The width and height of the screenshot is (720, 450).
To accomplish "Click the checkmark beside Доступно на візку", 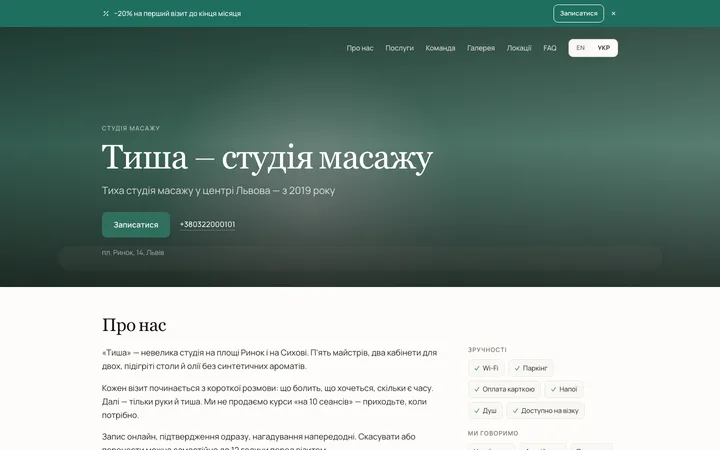I will point(515,411).
